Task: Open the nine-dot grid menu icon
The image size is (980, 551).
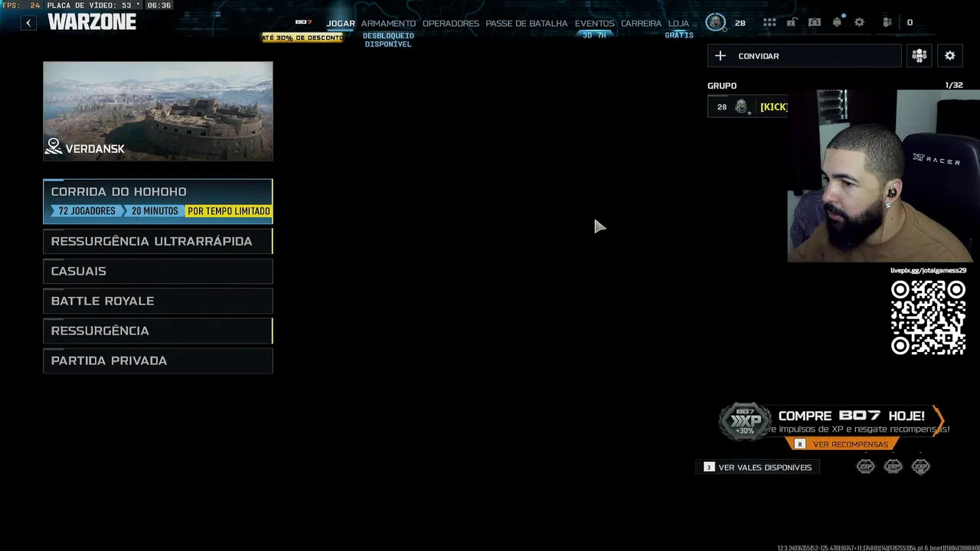Action: [x=769, y=23]
